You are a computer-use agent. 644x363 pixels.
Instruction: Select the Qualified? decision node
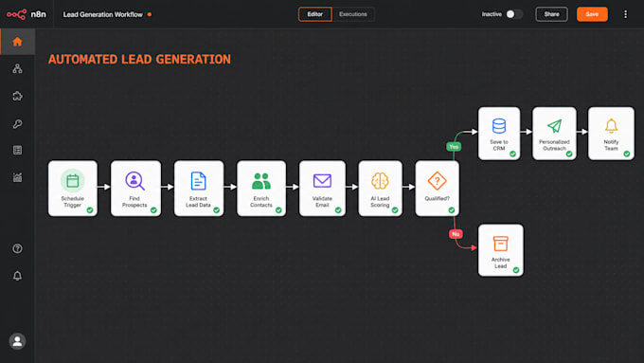(x=437, y=189)
